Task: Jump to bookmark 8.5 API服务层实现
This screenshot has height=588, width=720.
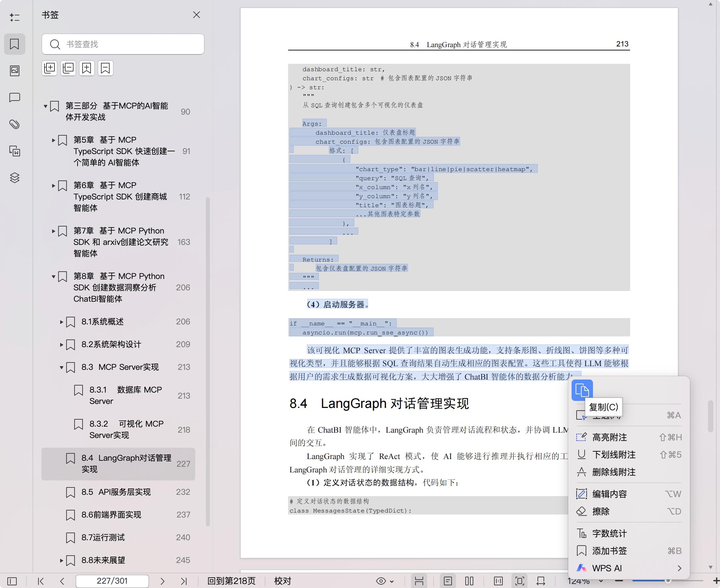Action: point(118,492)
